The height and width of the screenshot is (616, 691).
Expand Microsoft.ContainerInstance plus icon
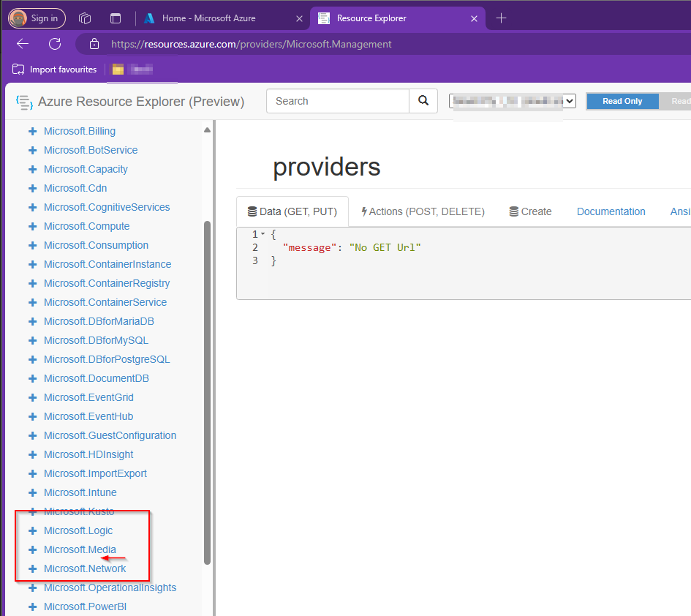(x=33, y=264)
